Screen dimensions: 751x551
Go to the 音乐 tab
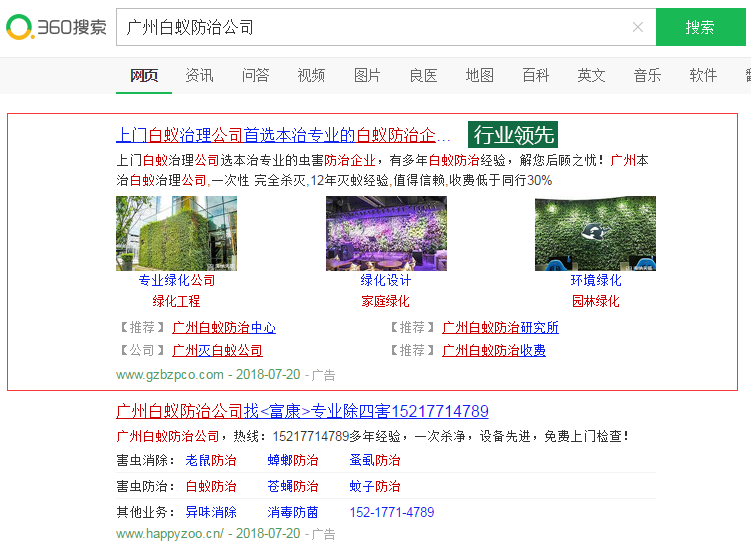tap(648, 75)
